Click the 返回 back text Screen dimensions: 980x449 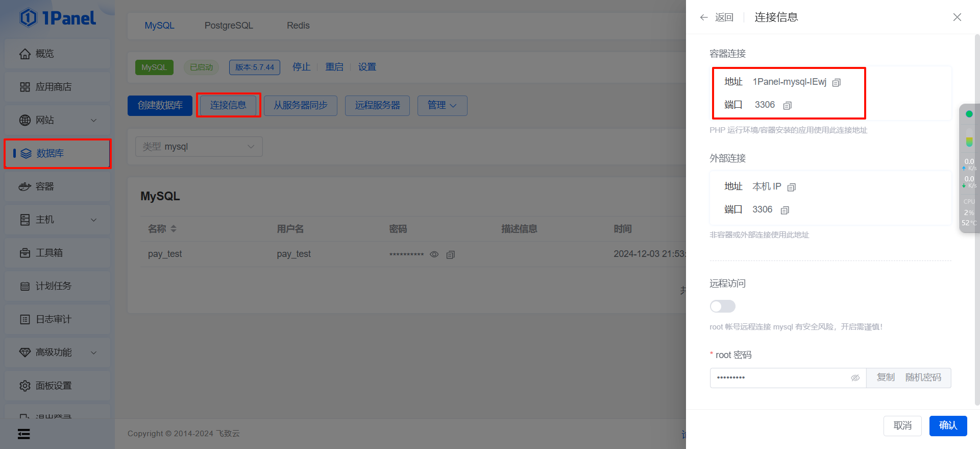pyautogui.click(x=724, y=17)
